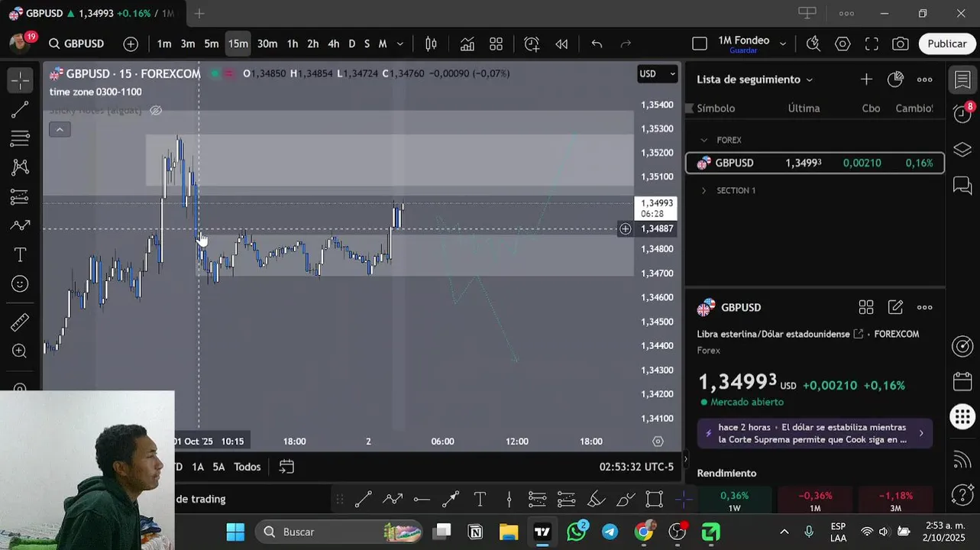
Task: Pick the rectangle tool in floating toolbar
Action: pos(655,500)
